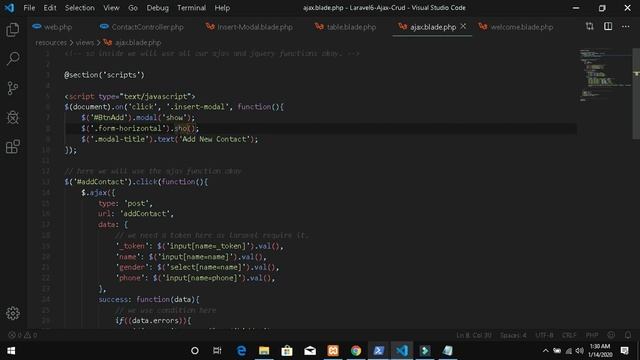Click on the @section('scripts') line

(104, 75)
